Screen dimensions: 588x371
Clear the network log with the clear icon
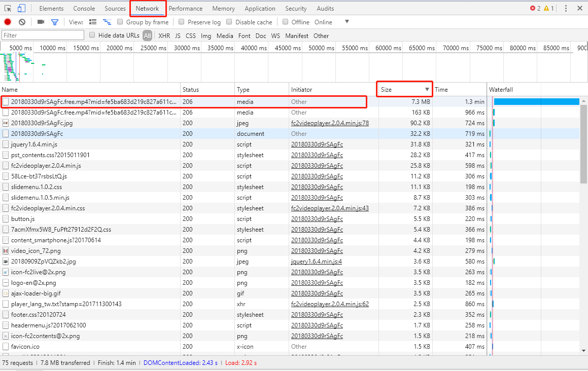[x=22, y=22]
